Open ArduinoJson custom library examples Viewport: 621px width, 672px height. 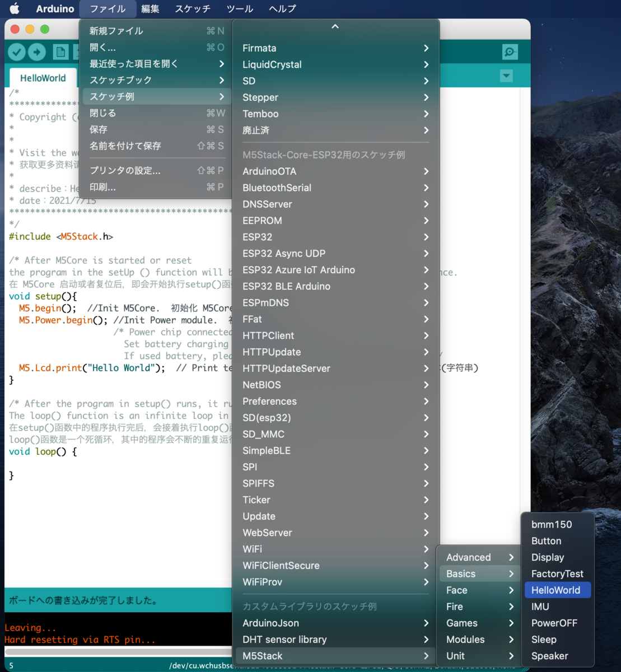point(336,623)
